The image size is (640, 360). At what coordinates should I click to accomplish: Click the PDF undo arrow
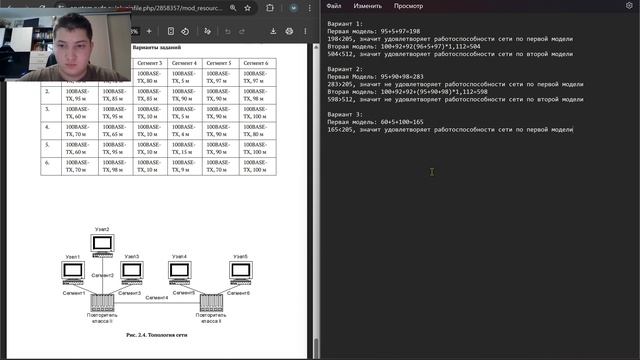click(228, 31)
